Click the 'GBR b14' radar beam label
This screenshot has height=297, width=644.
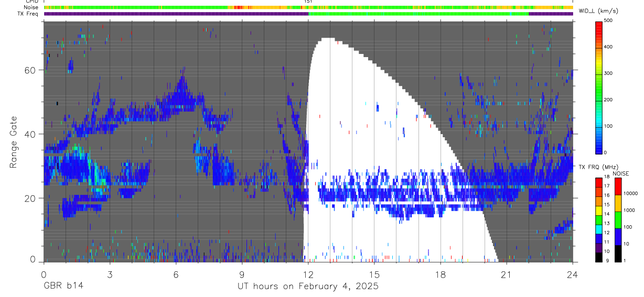point(63,286)
